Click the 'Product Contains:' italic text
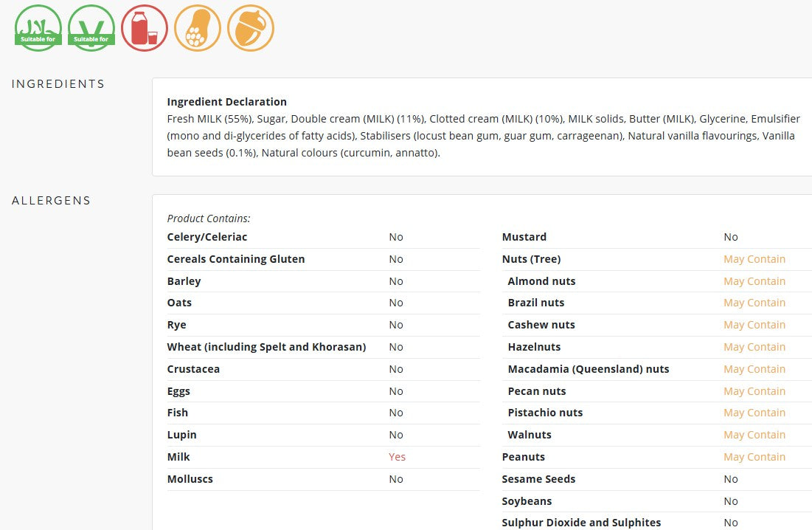Image resolution: width=812 pixels, height=530 pixels. [x=209, y=218]
